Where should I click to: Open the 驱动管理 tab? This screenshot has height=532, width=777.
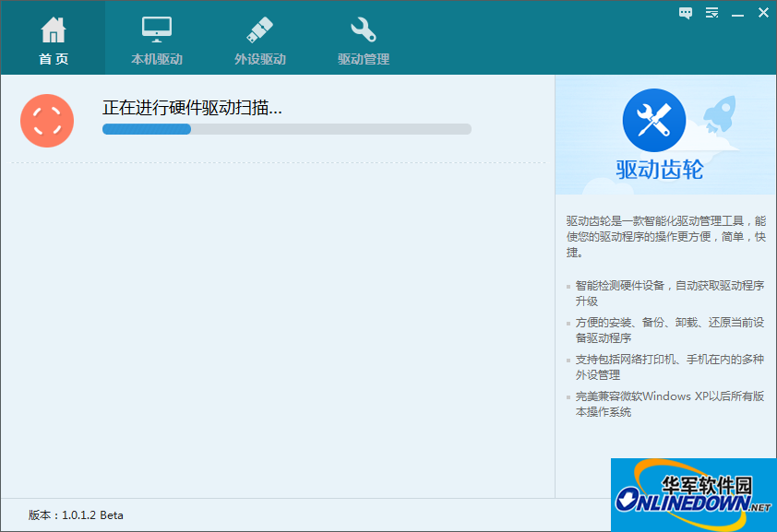pos(364,41)
